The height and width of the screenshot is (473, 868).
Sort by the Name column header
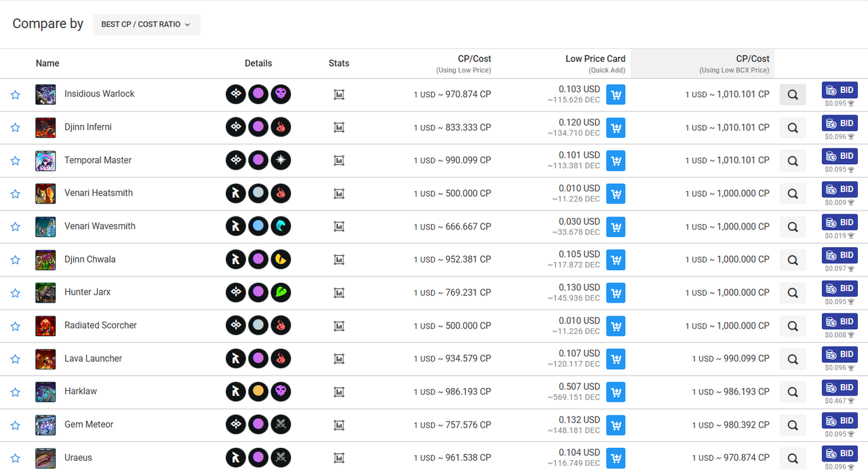pyautogui.click(x=47, y=63)
